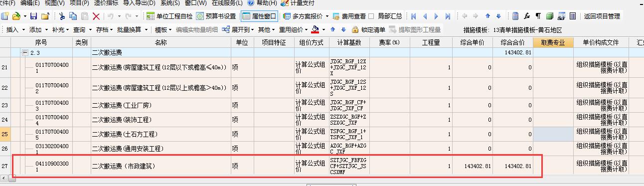Select row 二次搬运费(土石方工程)

tap(322, 134)
